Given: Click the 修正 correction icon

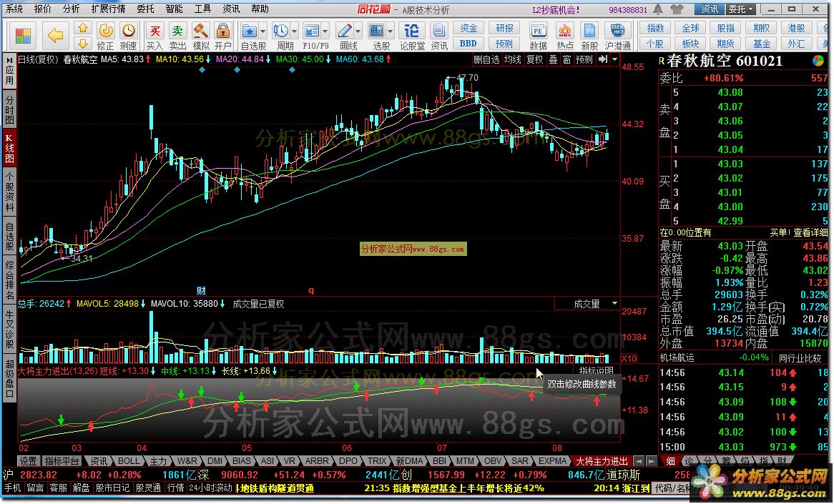Looking at the screenshot, I should point(105,36).
